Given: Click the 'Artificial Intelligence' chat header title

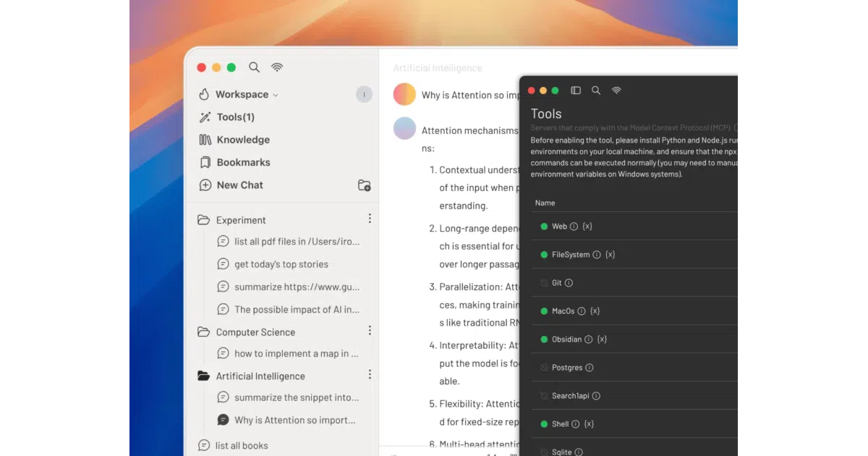Looking at the screenshot, I should pyautogui.click(x=438, y=68).
